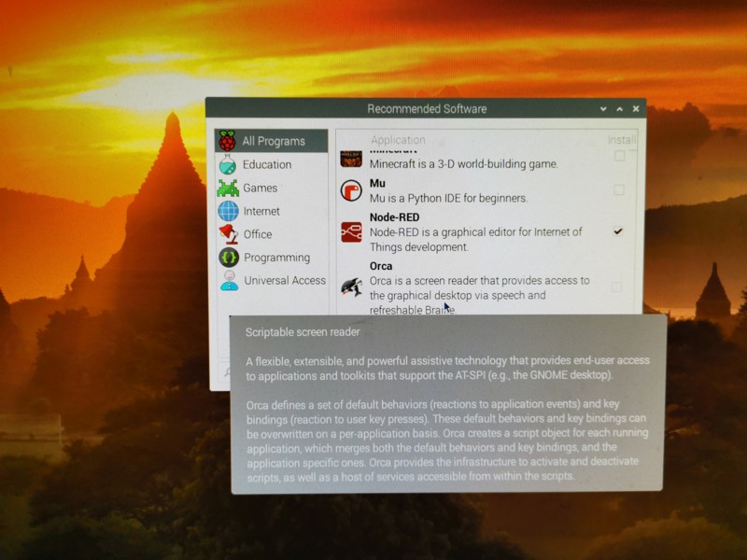Click the Internet globe icon
The image size is (747, 560).
pos(228,211)
